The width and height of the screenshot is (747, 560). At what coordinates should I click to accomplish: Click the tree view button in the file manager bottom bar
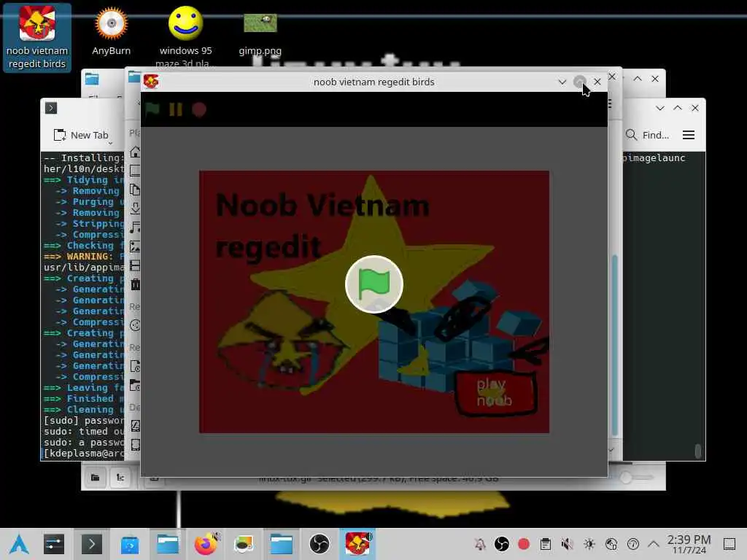click(120, 478)
